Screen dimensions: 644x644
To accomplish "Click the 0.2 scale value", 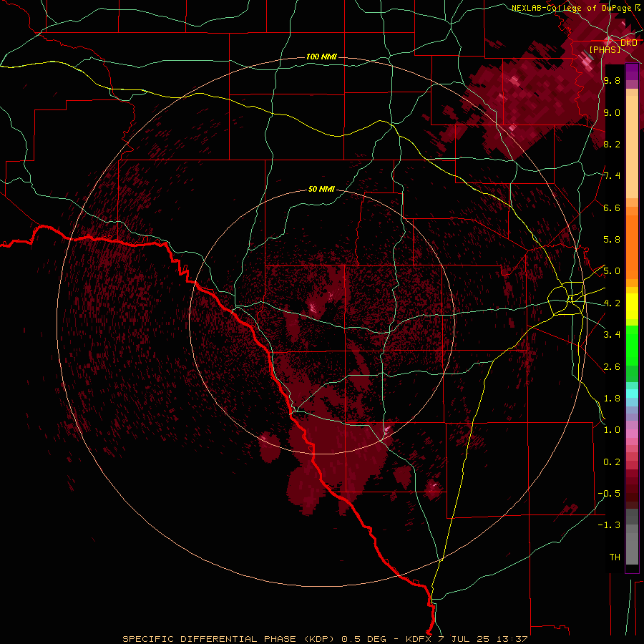I will click(612, 462).
